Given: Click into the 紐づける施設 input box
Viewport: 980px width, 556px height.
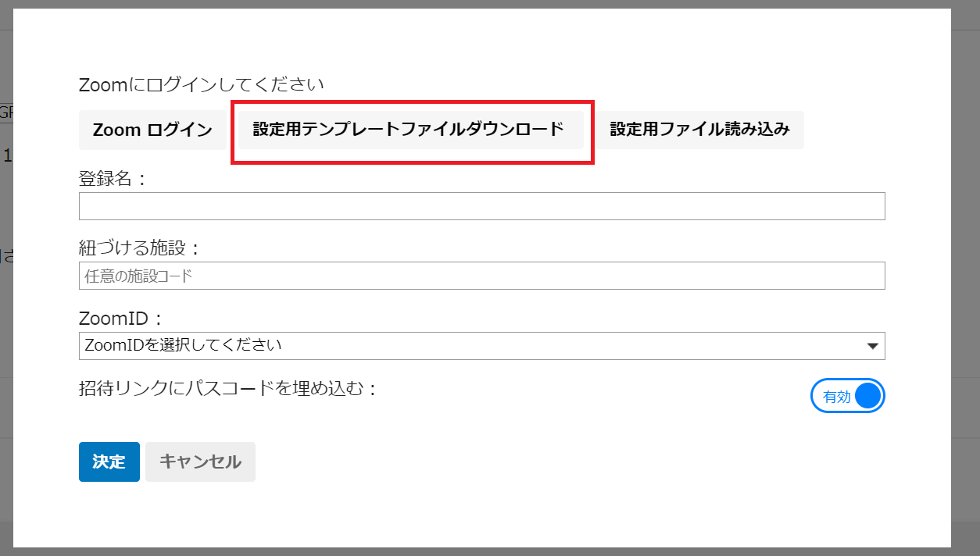Looking at the screenshot, I should pyautogui.click(x=481, y=276).
